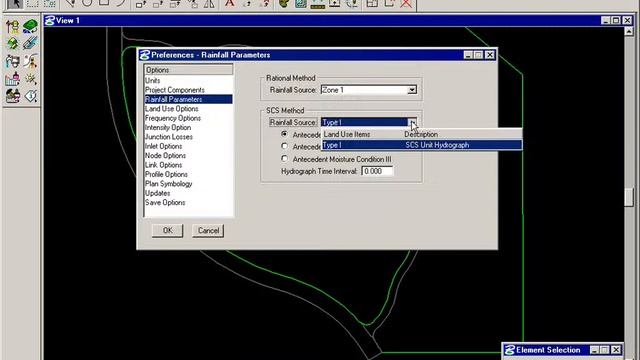Image resolution: width=640 pixels, height=360 pixels.
Task: Open the dark bottles in tray tool
Action: click(x=12, y=96)
